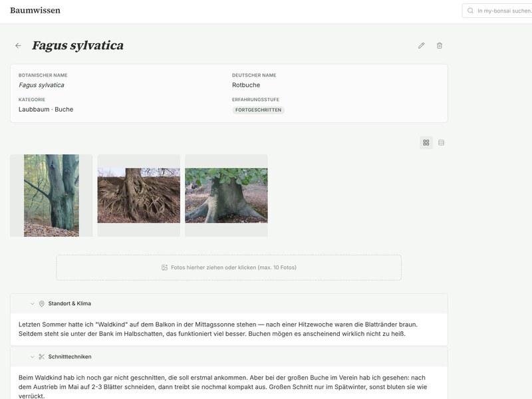Viewport: 532px width, 399px height.
Task: Delete the entry with the trash icon
Action: pos(440,45)
